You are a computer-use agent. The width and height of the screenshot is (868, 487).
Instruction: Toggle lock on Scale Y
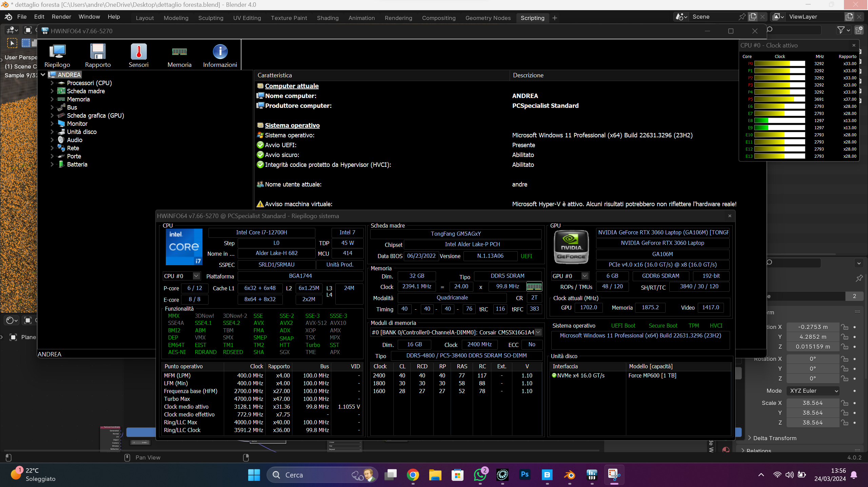(845, 413)
